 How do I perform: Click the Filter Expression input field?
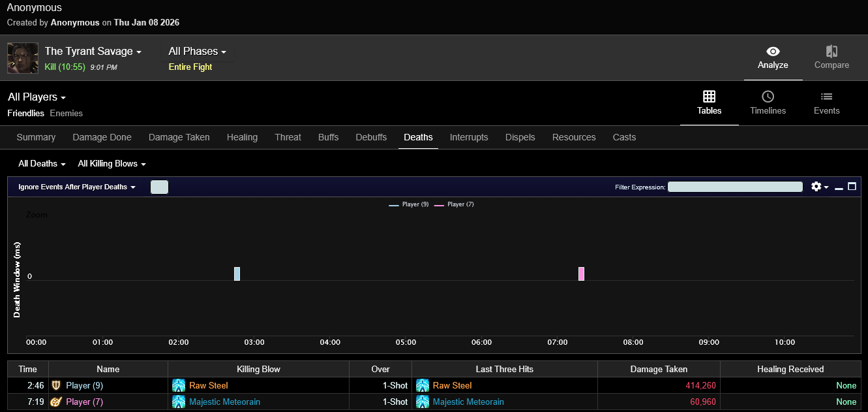pyautogui.click(x=735, y=187)
